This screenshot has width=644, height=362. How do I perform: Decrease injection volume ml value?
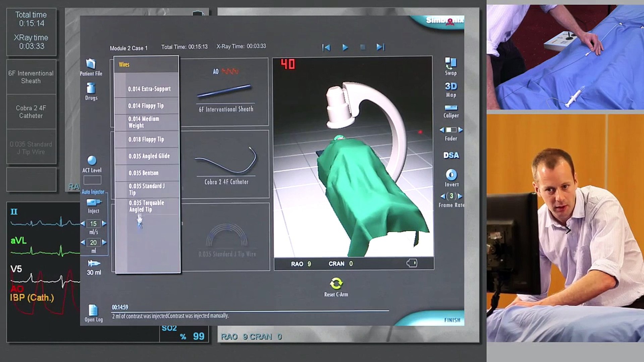(x=83, y=242)
